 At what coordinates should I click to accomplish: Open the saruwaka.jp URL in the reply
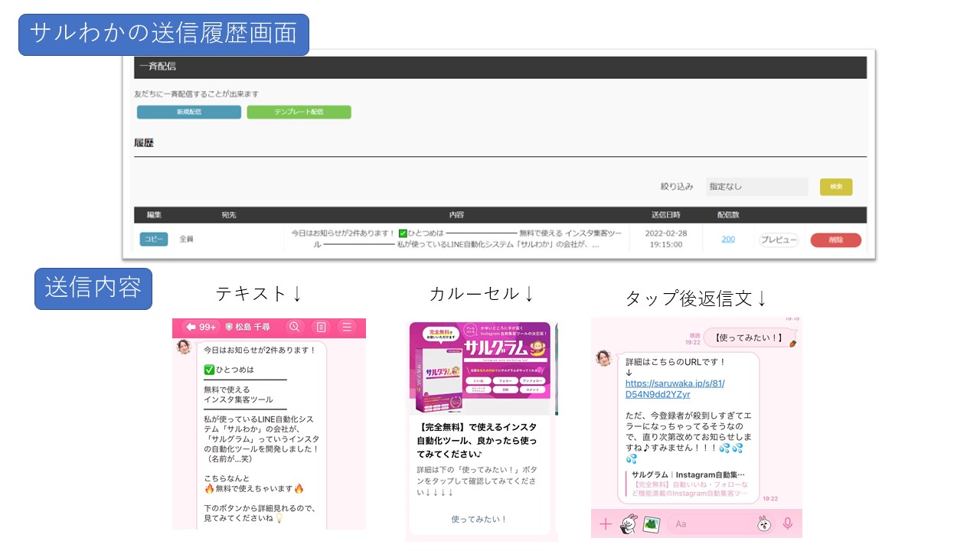coord(675,389)
